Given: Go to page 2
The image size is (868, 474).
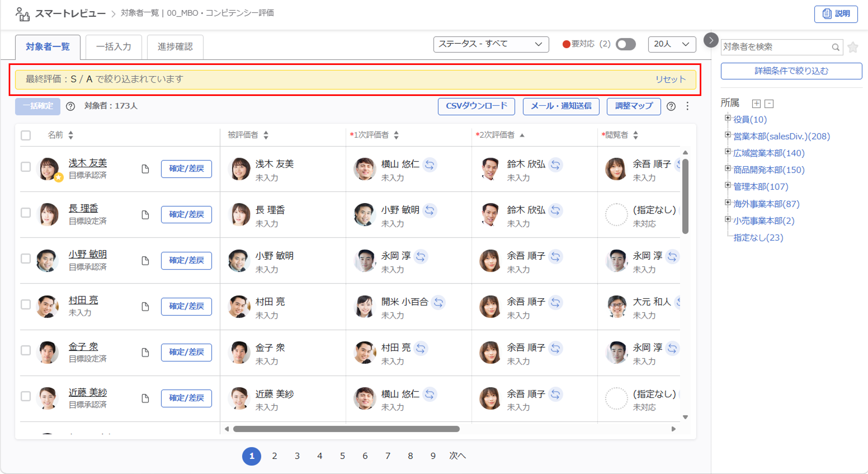Looking at the screenshot, I should [274, 456].
